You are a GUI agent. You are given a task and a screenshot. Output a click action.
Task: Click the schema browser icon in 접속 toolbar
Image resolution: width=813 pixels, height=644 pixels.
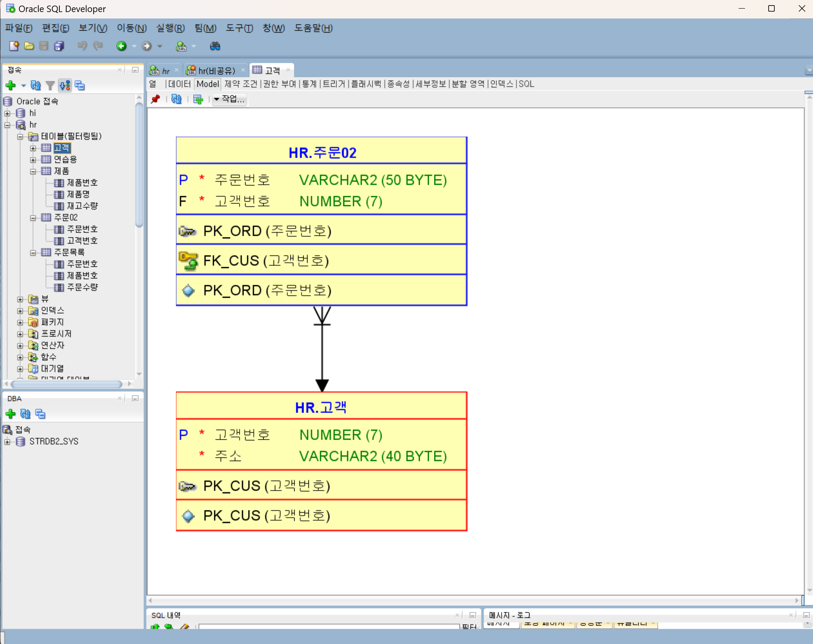tap(65, 86)
